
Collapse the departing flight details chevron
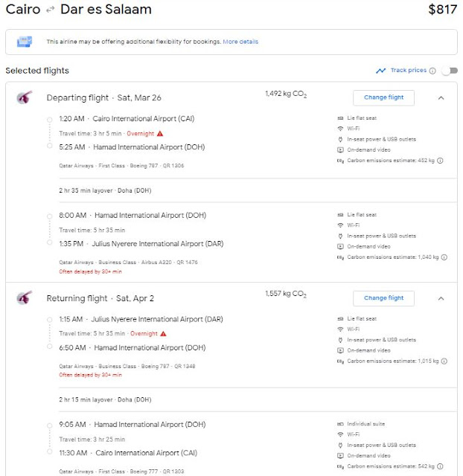(x=439, y=97)
